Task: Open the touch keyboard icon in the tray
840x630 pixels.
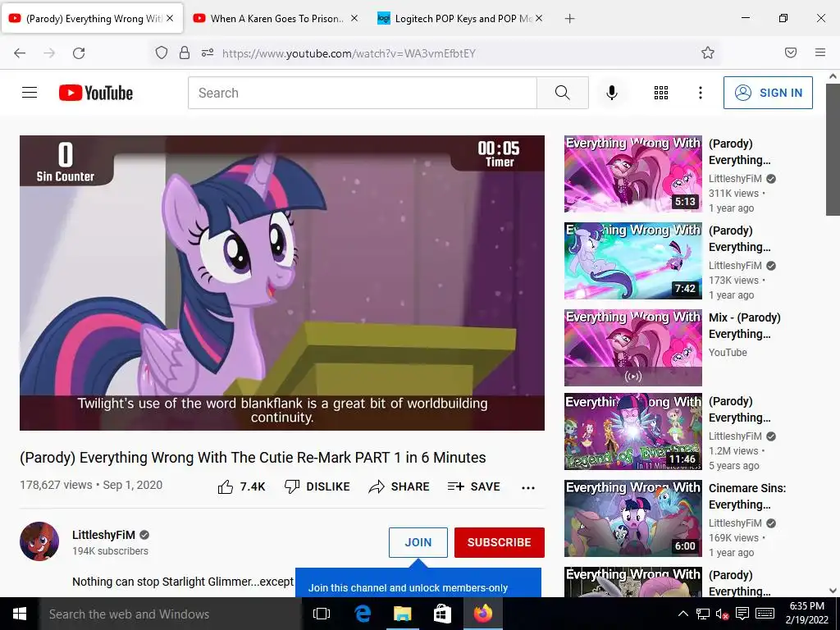Action: pos(765,614)
